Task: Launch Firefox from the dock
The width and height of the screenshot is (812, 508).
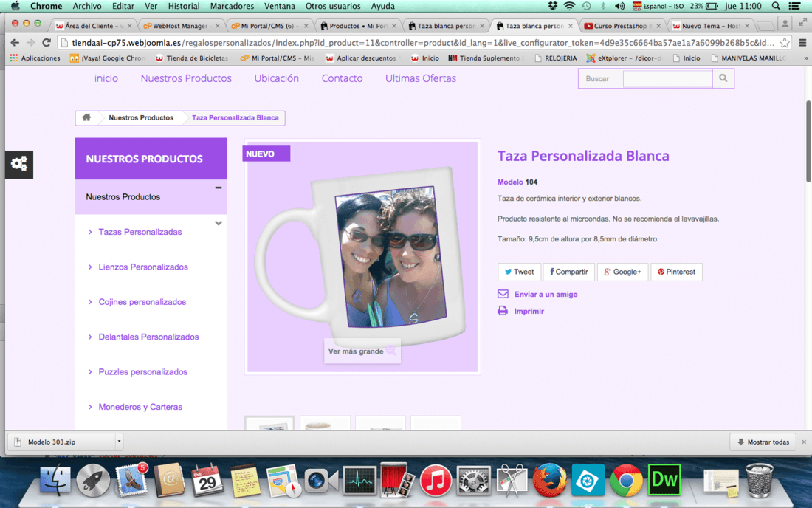Action: 549,480
